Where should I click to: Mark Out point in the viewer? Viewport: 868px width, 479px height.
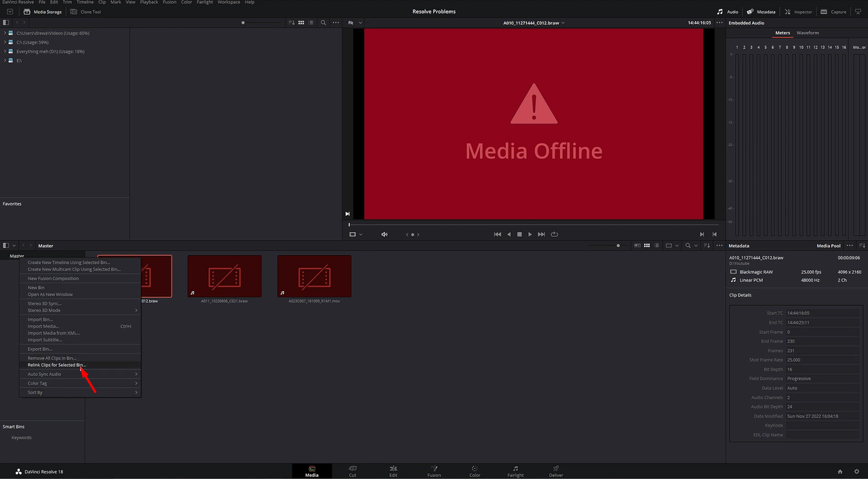point(715,234)
